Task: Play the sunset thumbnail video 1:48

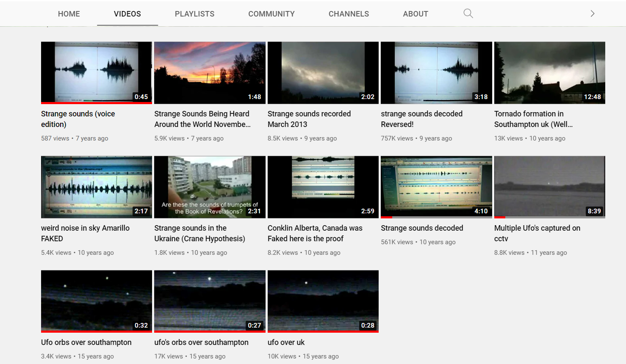Action: click(x=210, y=72)
